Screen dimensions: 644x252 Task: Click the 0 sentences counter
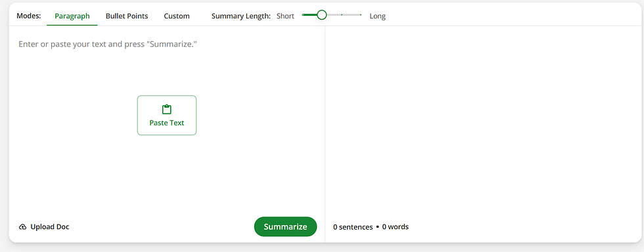coord(353,227)
